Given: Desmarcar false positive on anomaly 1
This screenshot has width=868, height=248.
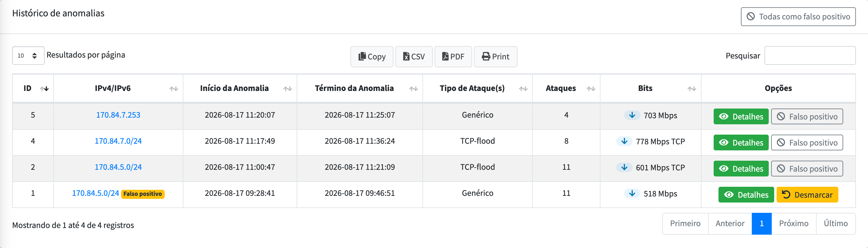Looking at the screenshot, I should click(807, 195).
